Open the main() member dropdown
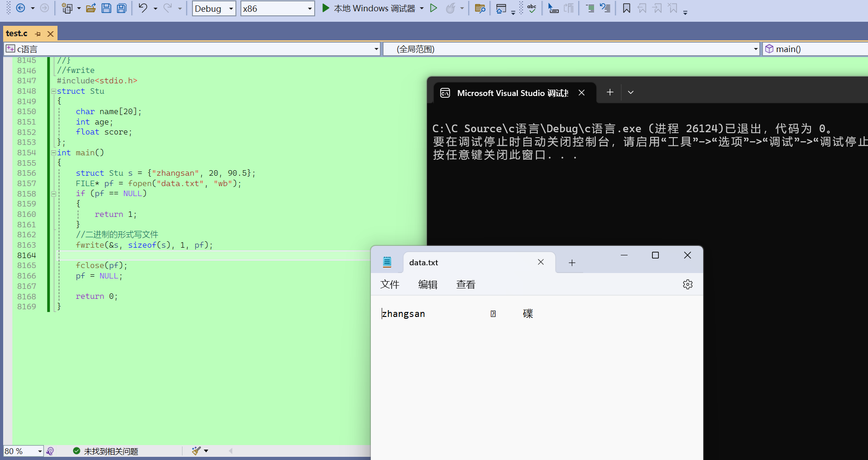This screenshot has height=460, width=868. click(x=815, y=49)
